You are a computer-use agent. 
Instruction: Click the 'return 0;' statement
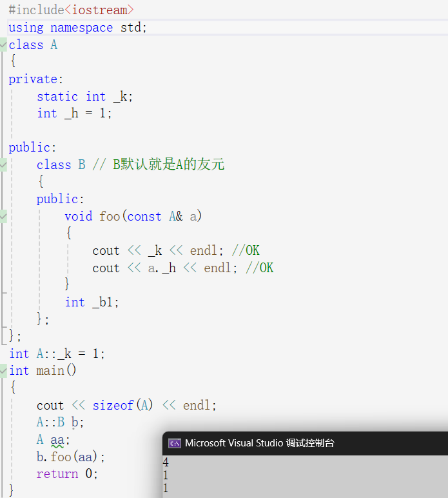click(x=67, y=474)
